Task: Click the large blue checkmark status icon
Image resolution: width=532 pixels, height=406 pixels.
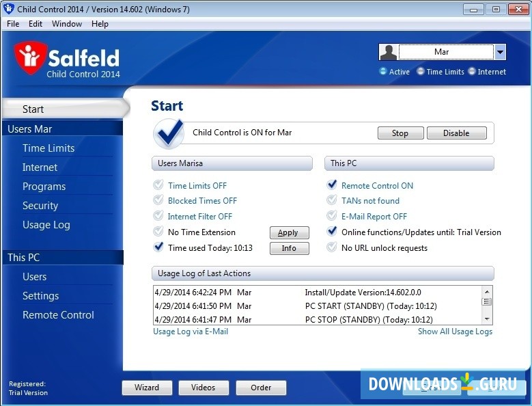Action: click(169, 134)
